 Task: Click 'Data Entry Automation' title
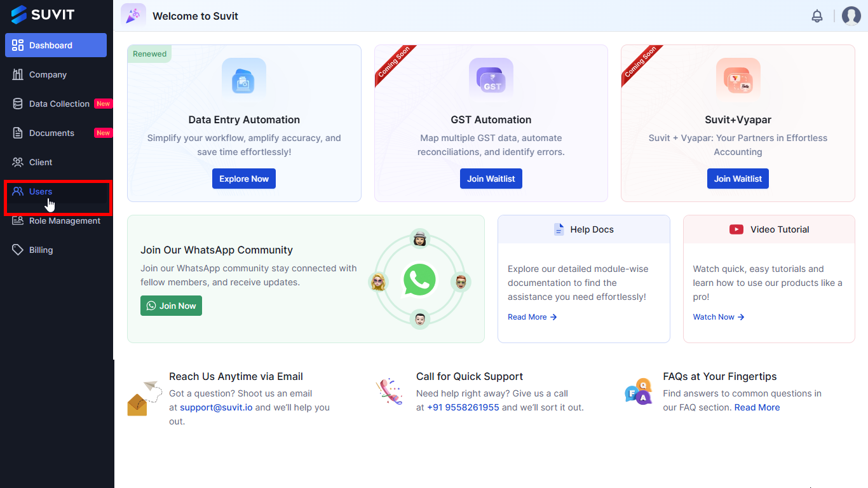tap(244, 119)
